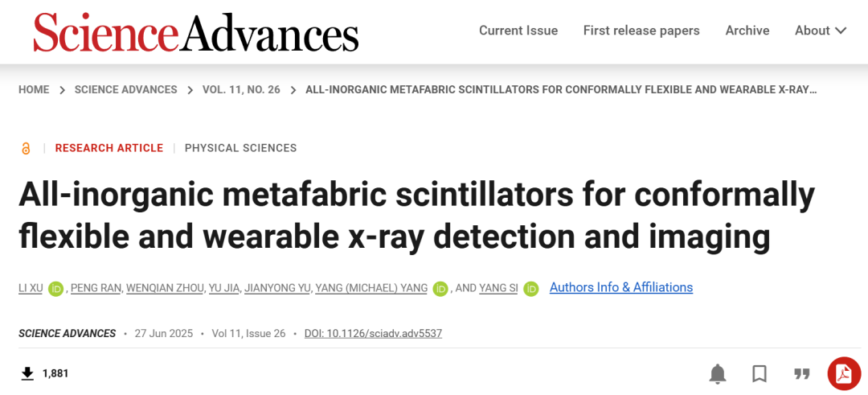This screenshot has width=868, height=395.
Task: Open the Archive menu item
Action: (747, 31)
